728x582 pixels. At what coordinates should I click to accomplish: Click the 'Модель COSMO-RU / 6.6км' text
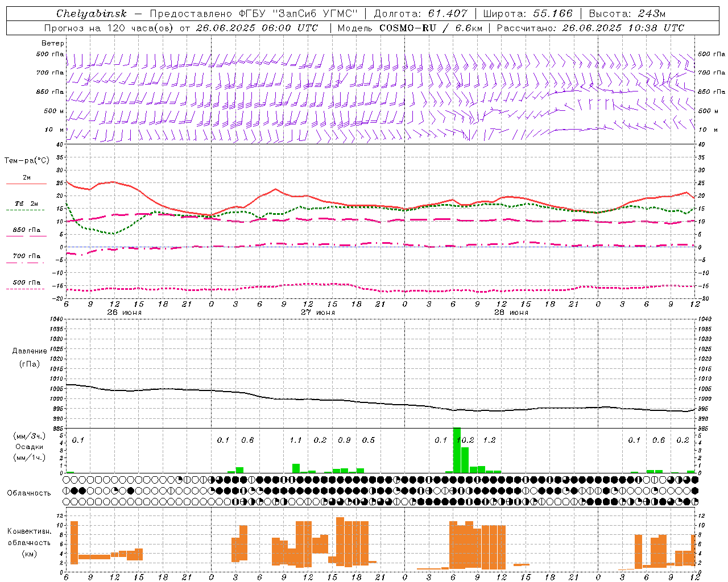(x=409, y=28)
